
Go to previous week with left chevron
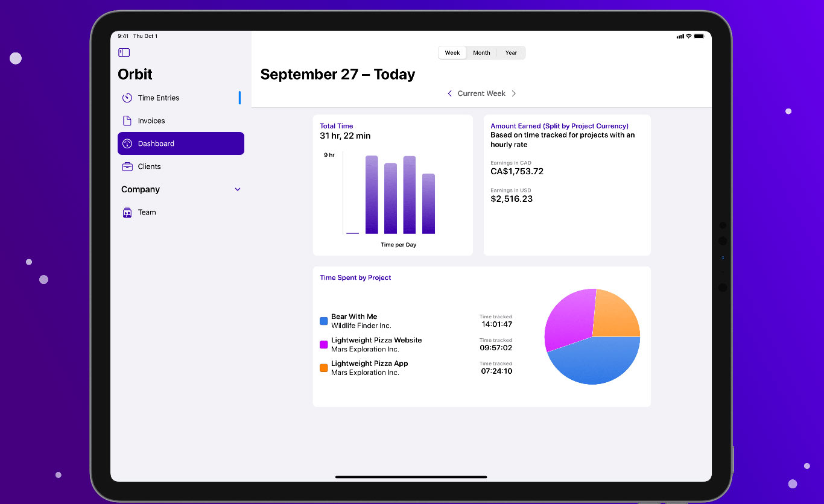click(x=449, y=93)
